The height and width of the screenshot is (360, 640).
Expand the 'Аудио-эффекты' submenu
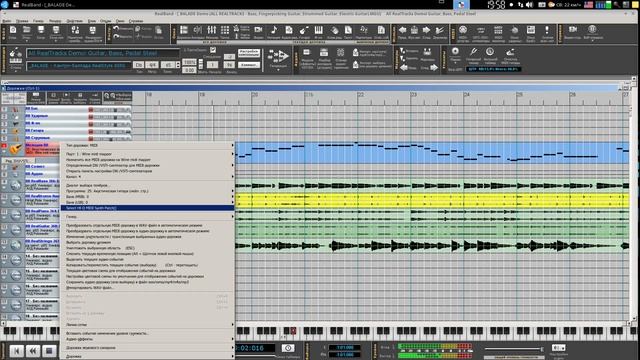148,339
